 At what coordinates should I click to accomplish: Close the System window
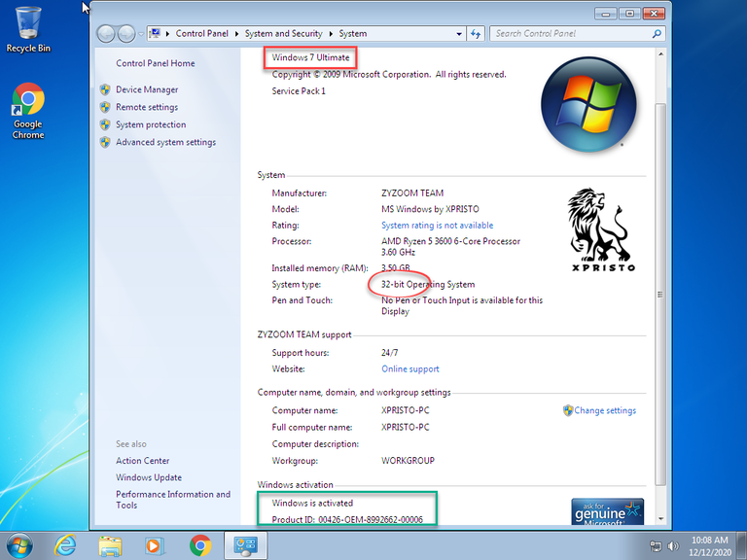pyautogui.click(x=654, y=14)
